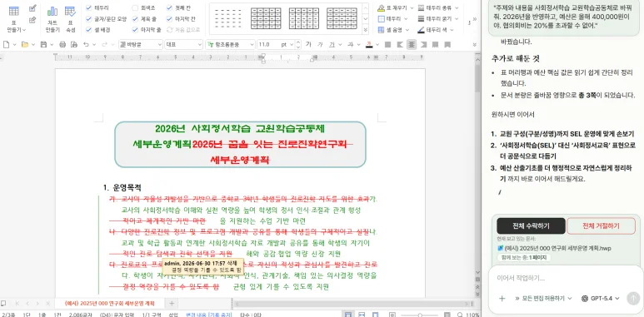The image size is (644, 317).
Task: Enable the 회색조 checkbox
Action: pos(135,7)
